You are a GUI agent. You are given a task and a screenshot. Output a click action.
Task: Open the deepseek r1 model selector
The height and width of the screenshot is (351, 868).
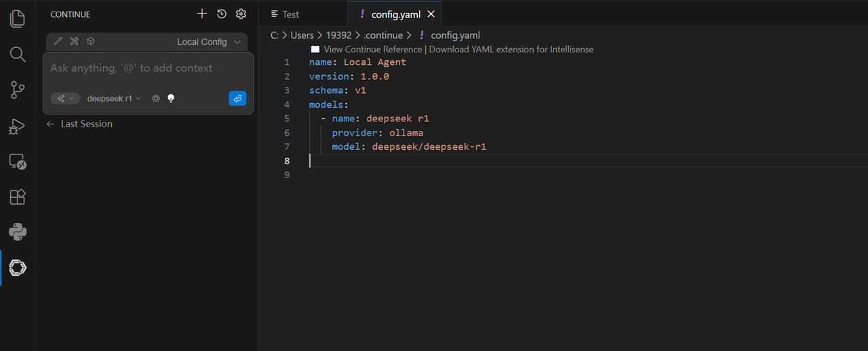114,98
